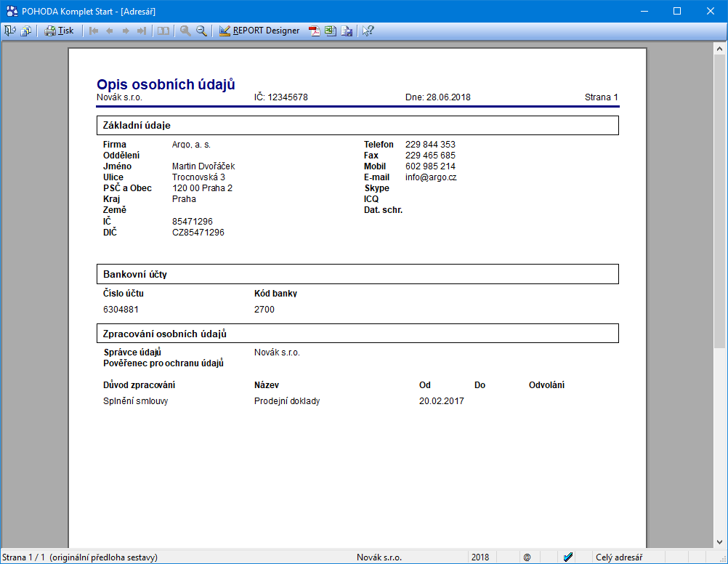Click the mobile number 602 985 214

pyautogui.click(x=430, y=166)
